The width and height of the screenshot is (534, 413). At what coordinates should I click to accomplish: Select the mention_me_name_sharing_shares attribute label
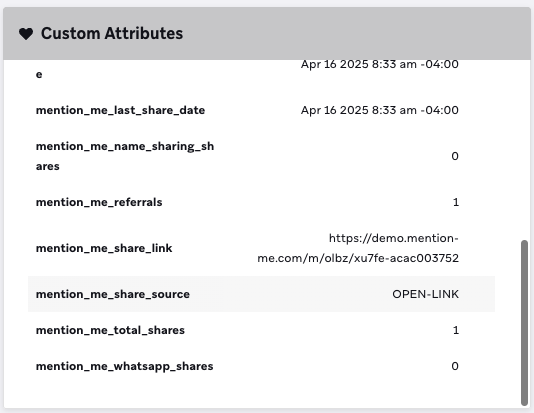(125, 156)
